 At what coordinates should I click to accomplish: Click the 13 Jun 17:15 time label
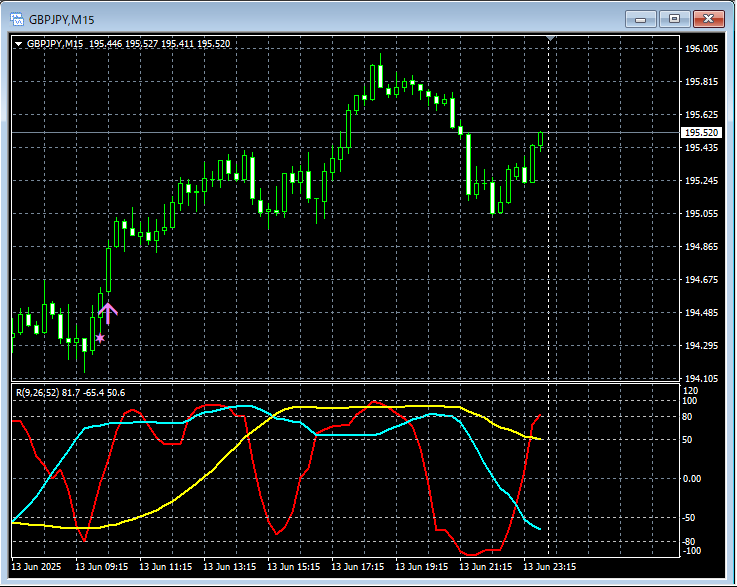pyautogui.click(x=357, y=566)
